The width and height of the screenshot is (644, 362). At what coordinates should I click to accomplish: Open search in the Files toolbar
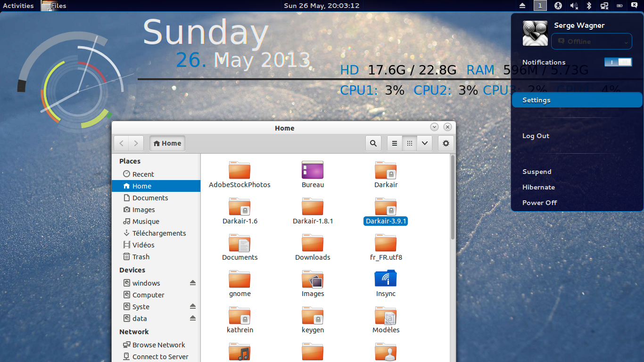coord(373,143)
